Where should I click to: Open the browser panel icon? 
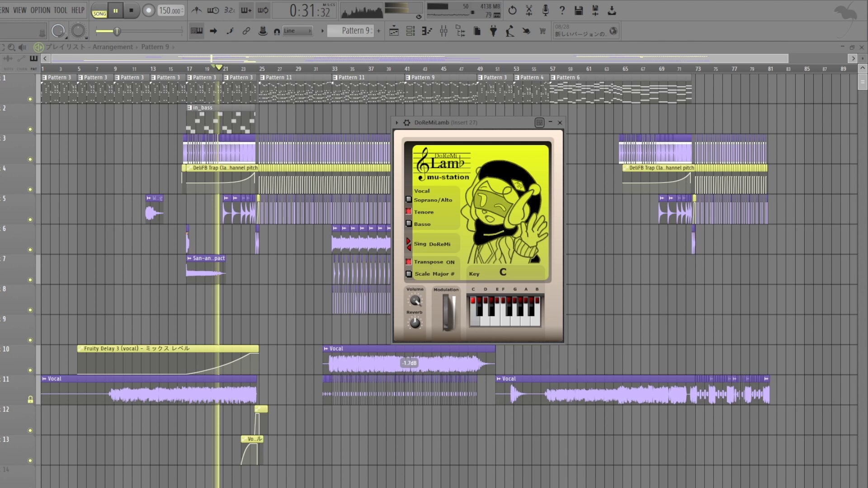[460, 31]
